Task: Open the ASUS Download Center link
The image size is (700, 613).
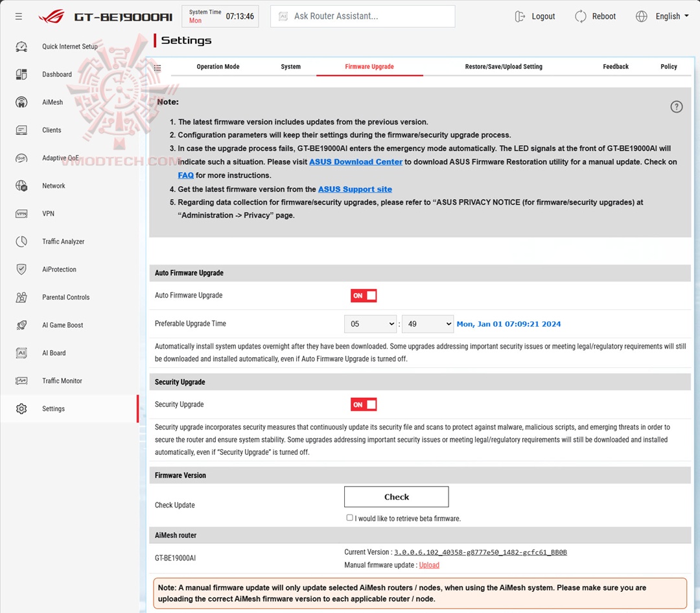Action: tap(356, 161)
